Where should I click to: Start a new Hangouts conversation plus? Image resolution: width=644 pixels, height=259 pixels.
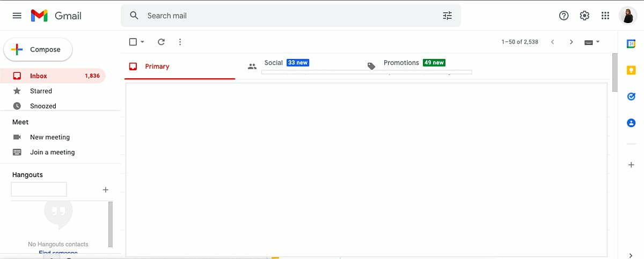[106, 189]
